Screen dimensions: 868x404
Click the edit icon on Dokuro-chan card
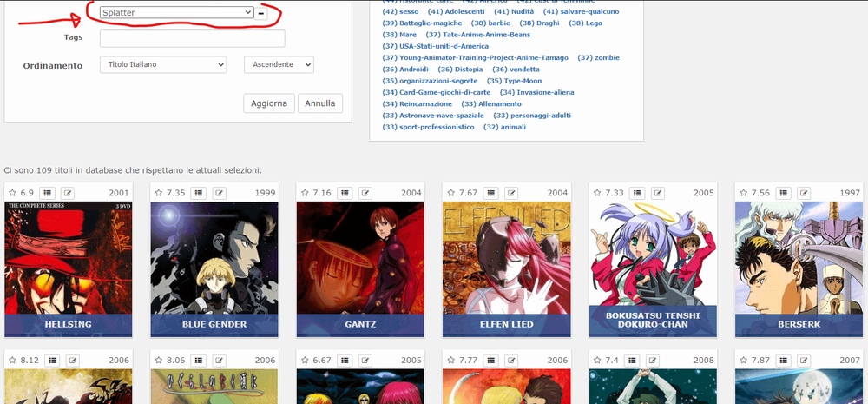(657, 193)
